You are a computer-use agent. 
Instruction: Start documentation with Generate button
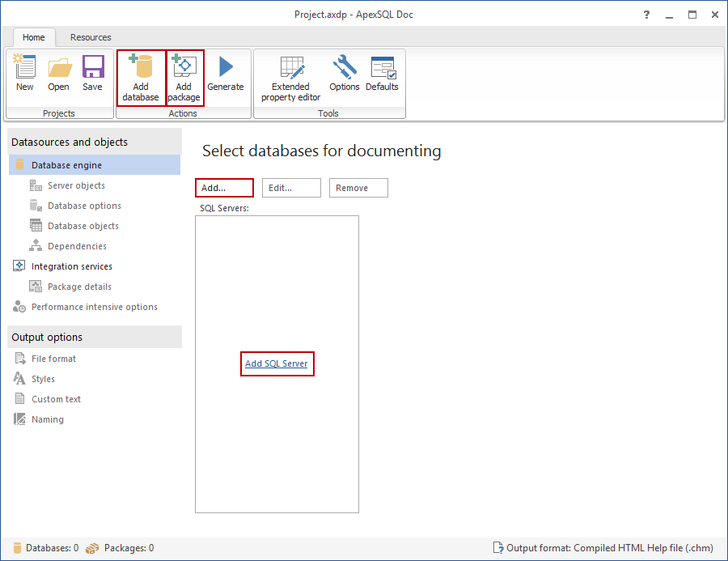click(226, 74)
